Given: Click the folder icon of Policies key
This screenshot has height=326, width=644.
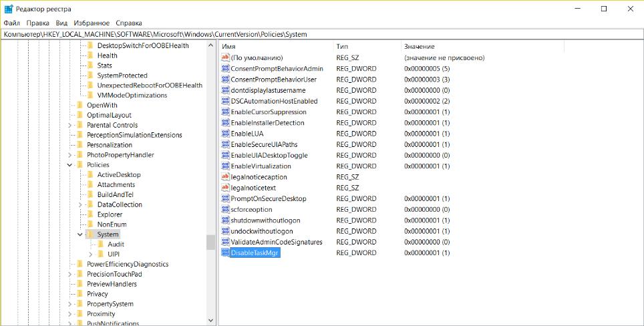Looking at the screenshot, I should pos(79,164).
